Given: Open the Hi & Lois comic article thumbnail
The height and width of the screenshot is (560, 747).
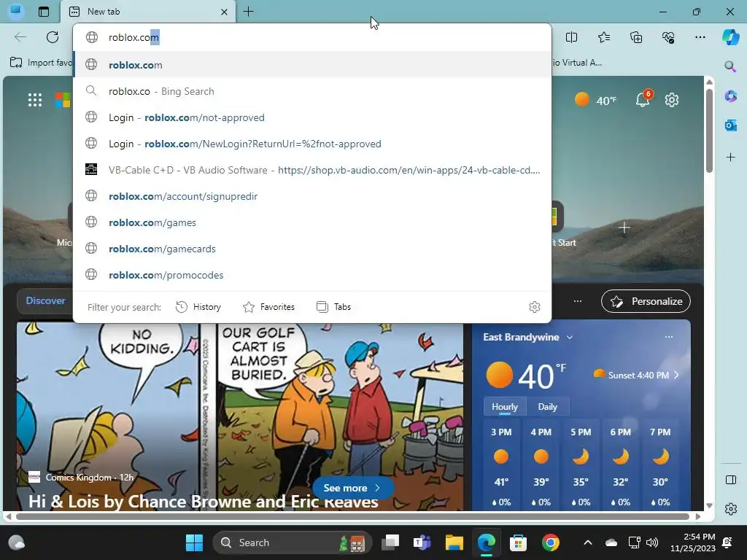Looking at the screenshot, I should pyautogui.click(x=240, y=416).
